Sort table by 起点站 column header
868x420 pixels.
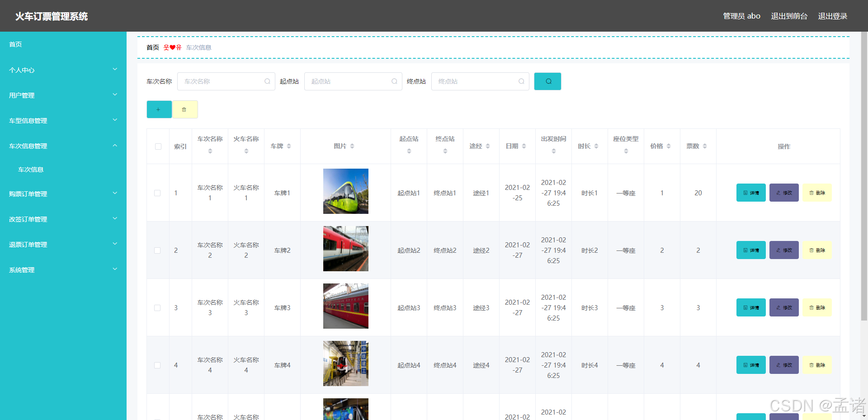[x=409, y=151]
